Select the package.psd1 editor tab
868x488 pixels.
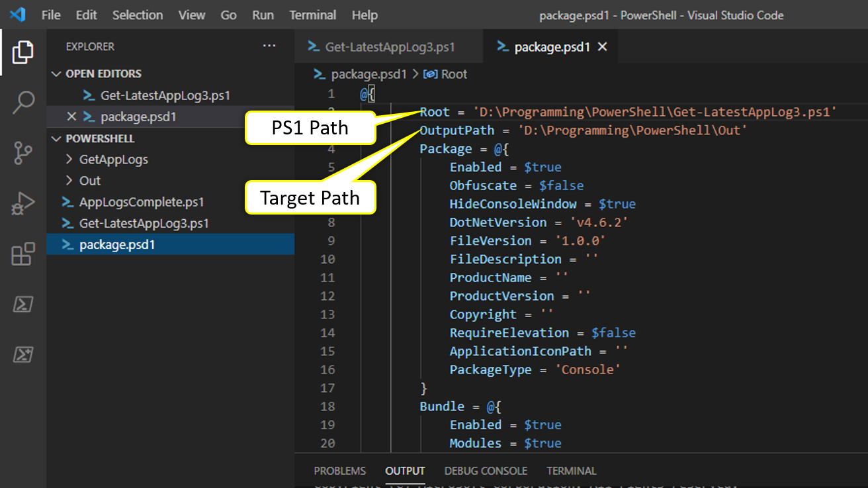click(x=552, y=47)
